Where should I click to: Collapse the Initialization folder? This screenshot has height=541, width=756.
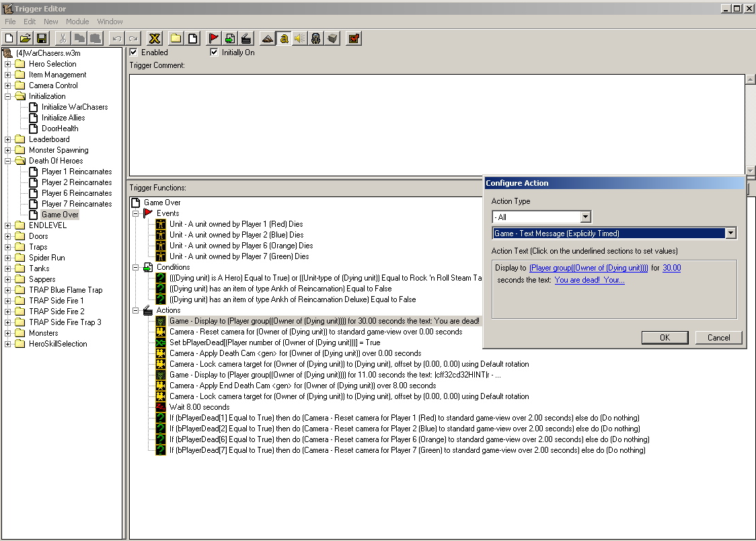7,96
